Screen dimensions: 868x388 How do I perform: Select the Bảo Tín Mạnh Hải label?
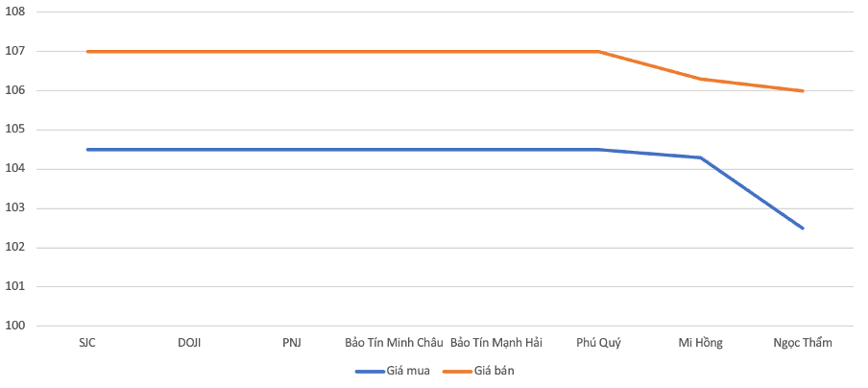(496, 343)
